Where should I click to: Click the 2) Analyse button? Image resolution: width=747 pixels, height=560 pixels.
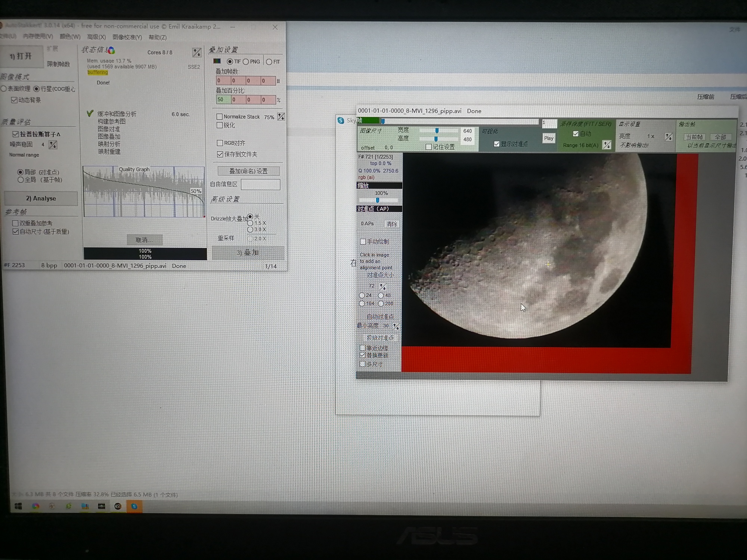pyautogui.click(x=41, y=198)
